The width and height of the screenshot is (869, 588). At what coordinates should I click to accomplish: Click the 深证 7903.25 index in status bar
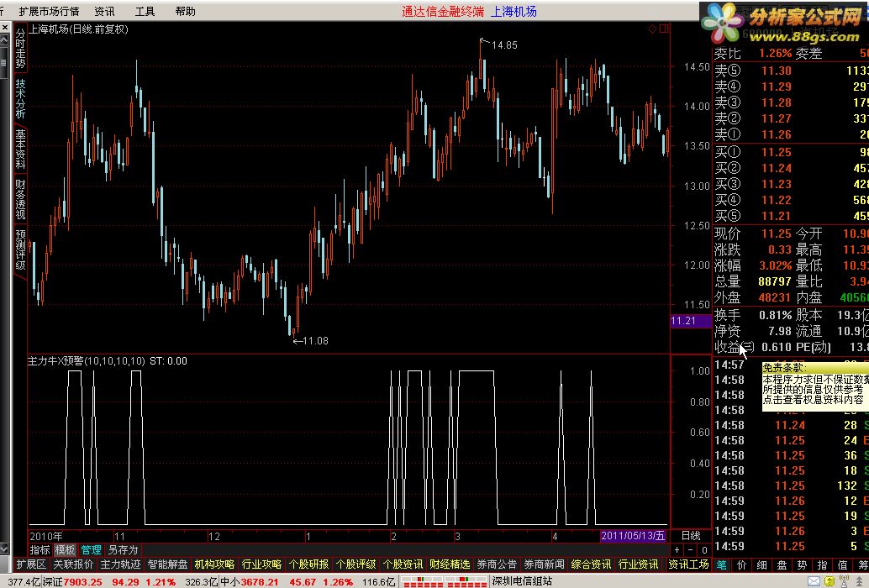[72, 582]
